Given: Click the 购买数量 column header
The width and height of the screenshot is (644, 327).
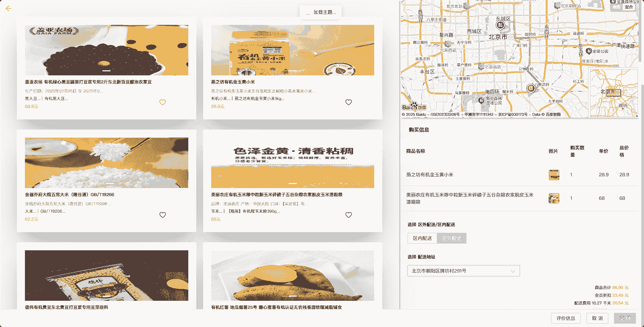Looking at the screenshot, I should coord(577,151).
